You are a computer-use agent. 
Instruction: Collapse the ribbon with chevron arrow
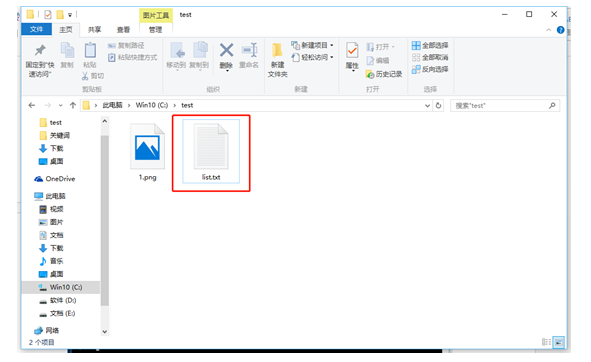(x=549, y=30)
